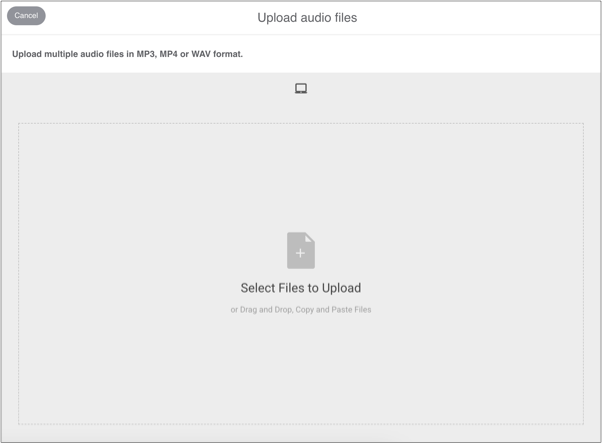Open file browser via Select Files heading
The image size is (602, 444).
301,288
